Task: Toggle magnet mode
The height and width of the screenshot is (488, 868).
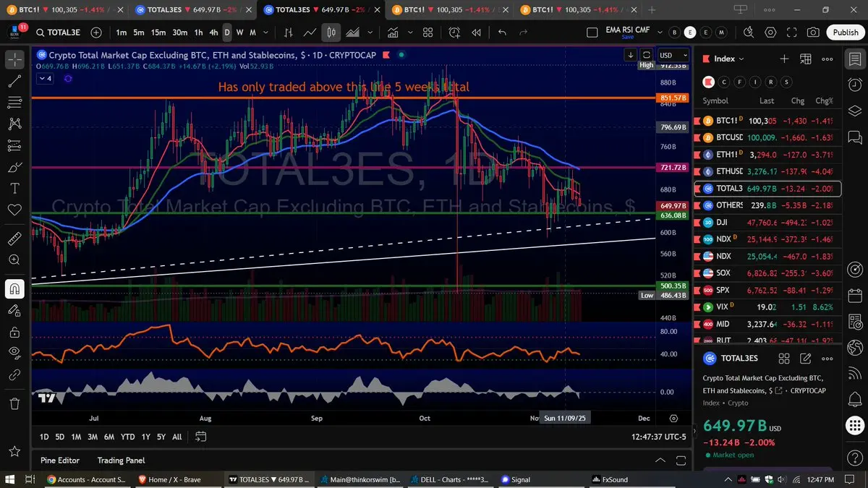Action: tap(14, 289)
